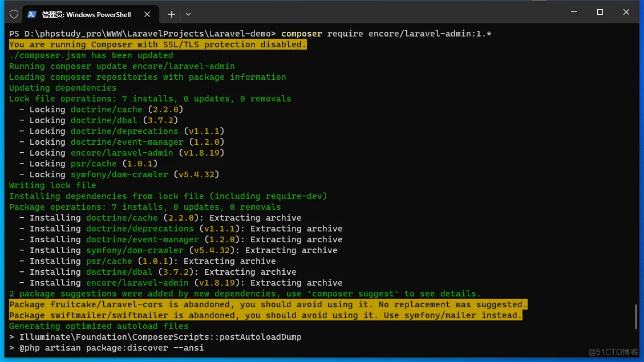Click 'Running composer update encore/laravel-admin' line

point(121,66)
